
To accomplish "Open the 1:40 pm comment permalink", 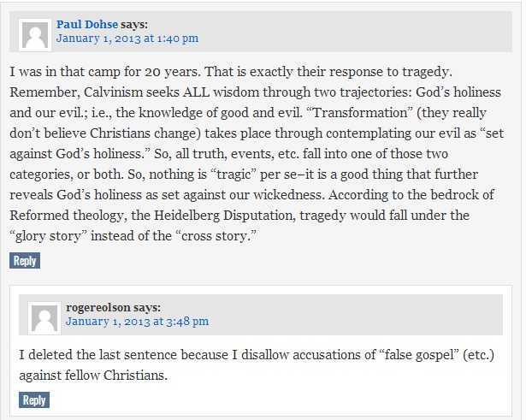I will click(127, 38).
